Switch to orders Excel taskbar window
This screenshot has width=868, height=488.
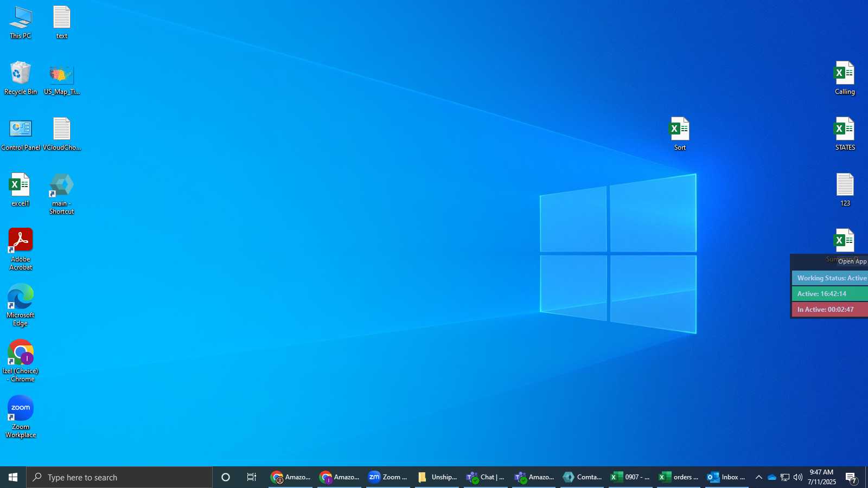click(679, 477)
